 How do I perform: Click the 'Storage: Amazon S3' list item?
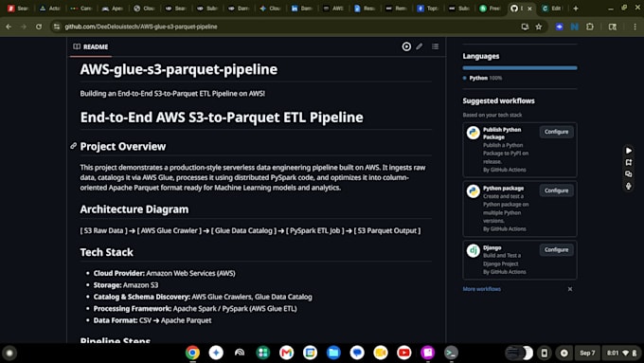click(126, 285)
